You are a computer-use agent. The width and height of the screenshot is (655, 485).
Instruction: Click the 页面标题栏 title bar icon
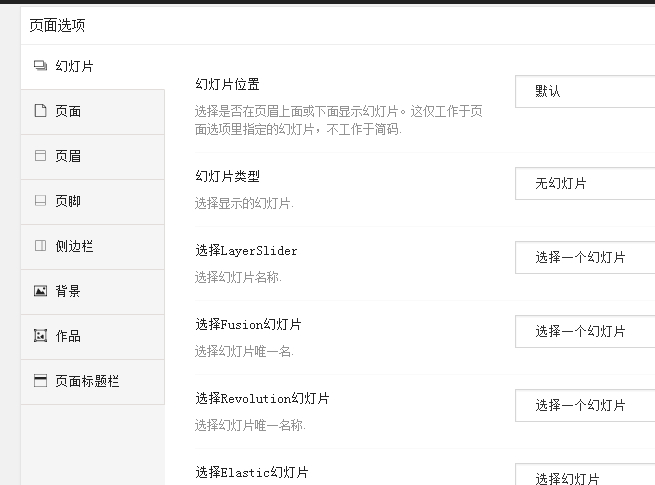tap(41, 381)
